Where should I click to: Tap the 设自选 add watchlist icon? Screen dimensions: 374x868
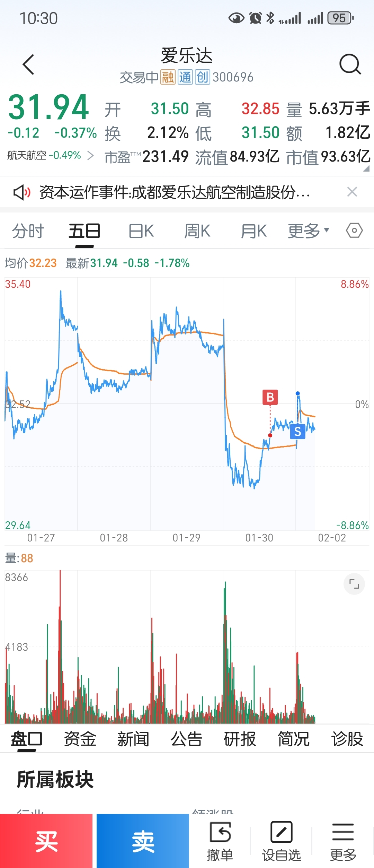click(282, 832)
